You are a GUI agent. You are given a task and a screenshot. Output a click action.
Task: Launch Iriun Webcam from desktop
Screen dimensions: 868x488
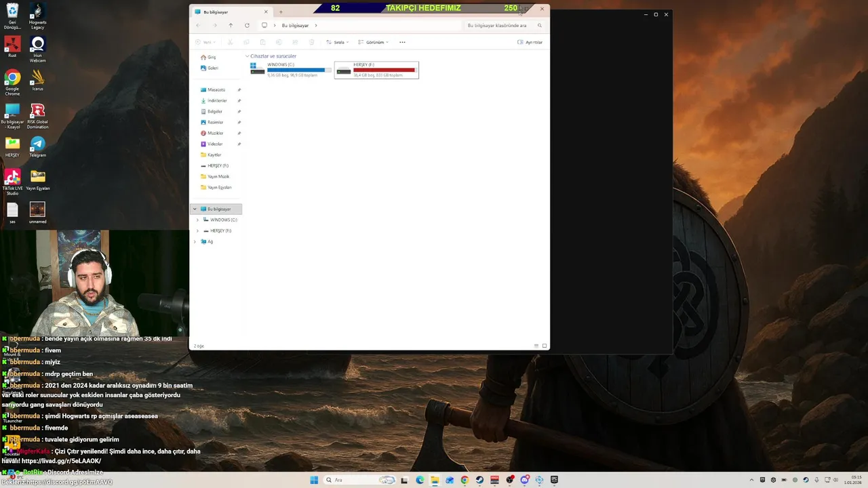tap(37, 49)
